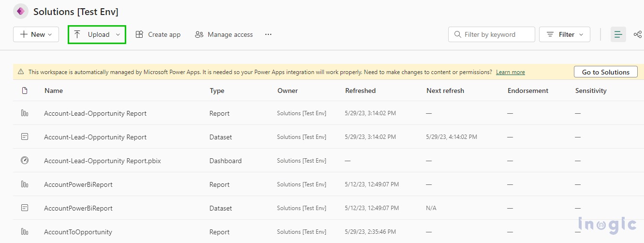Switch to list view icon
The image size is (644, 243).
618,34
